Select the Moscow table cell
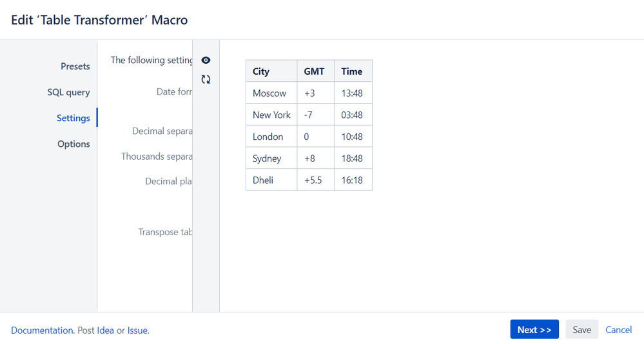This screenshot has width=644, height=344. (x=269, y=93)
